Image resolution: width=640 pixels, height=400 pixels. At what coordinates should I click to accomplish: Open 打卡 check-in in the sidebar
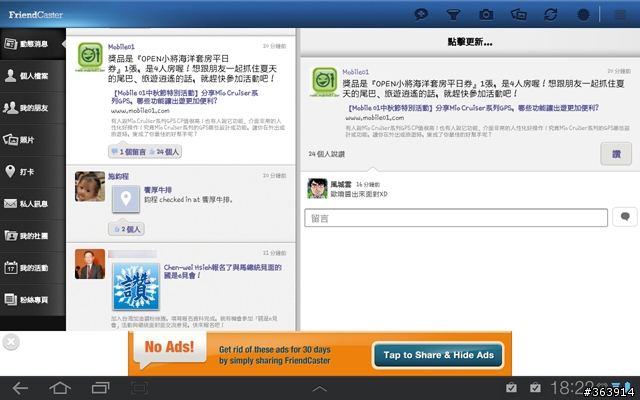click(x=33, y=172)
